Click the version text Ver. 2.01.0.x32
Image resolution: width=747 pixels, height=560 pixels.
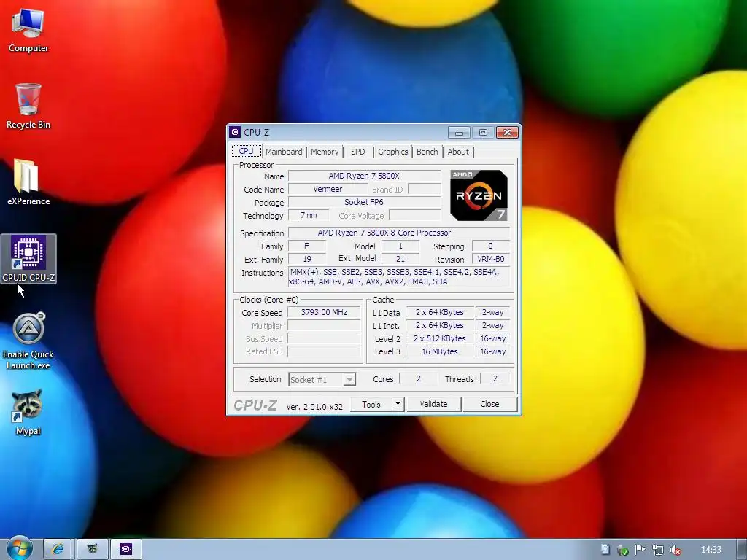[x=314, y=407]
